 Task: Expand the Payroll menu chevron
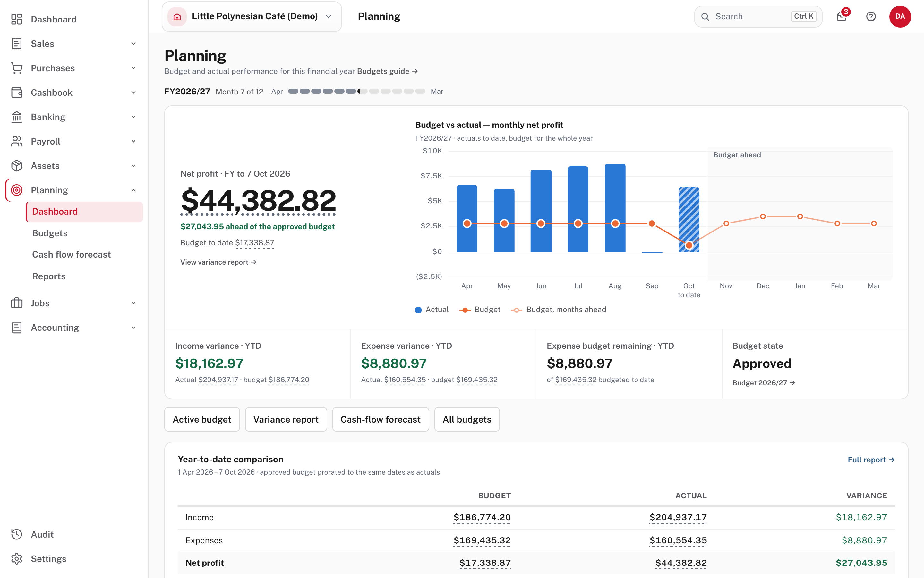[x=133, y=141]
